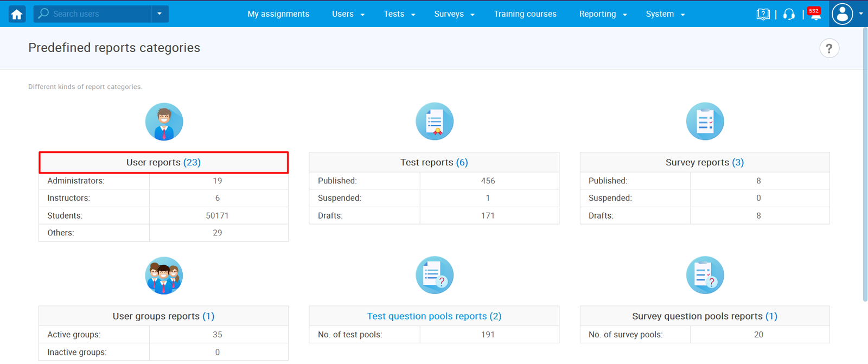Expand the Users menu dropdown
The height and width of the screenshot is (364, 868).
click(348, 14)
